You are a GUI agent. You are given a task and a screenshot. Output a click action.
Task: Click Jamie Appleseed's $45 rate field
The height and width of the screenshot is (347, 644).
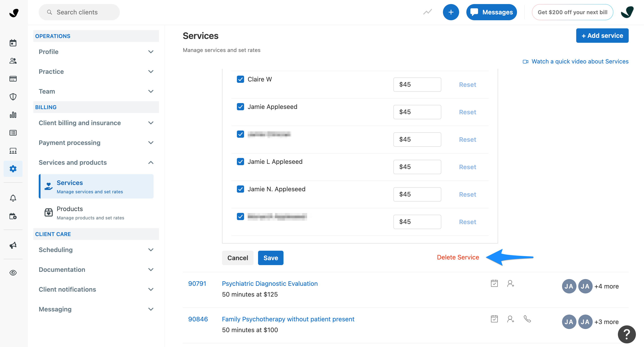417,112
